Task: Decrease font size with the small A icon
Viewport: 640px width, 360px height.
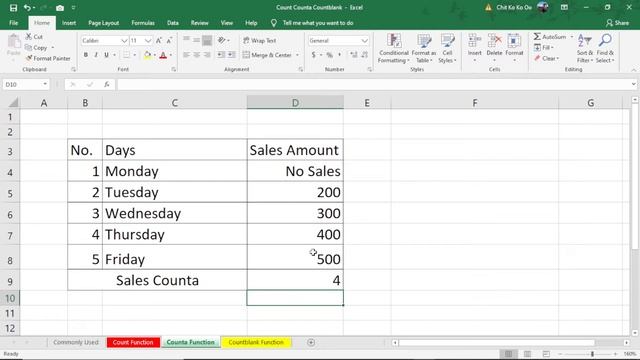Action: (169, 40)
